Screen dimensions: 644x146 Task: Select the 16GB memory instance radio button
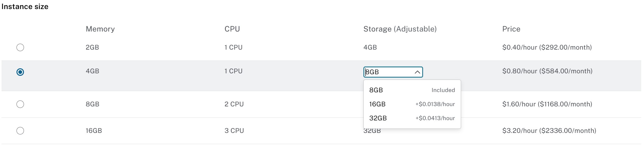20,131
